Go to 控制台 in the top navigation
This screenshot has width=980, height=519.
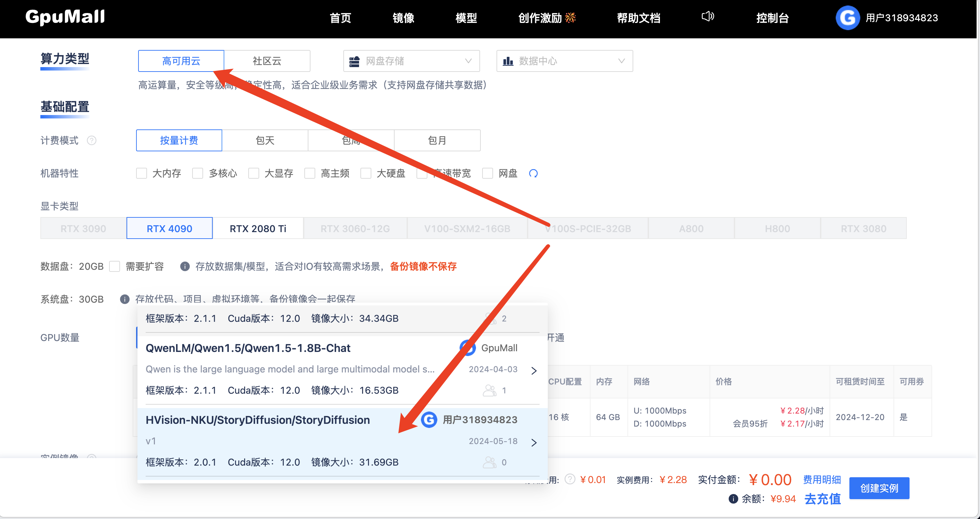[x=773, y=17]
